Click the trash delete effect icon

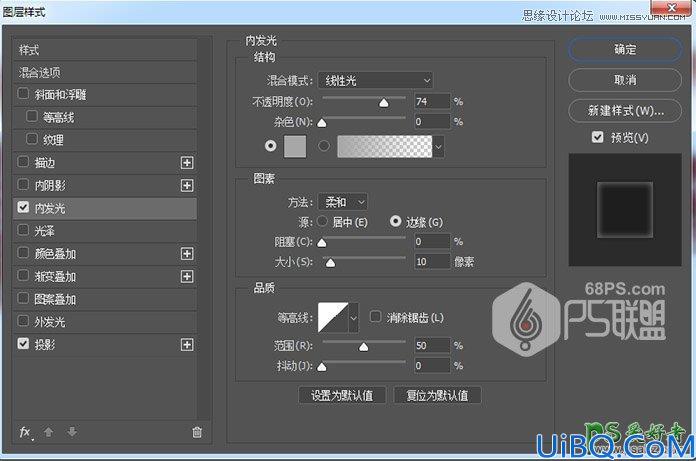pyautogui.click(x=197, y=432)
